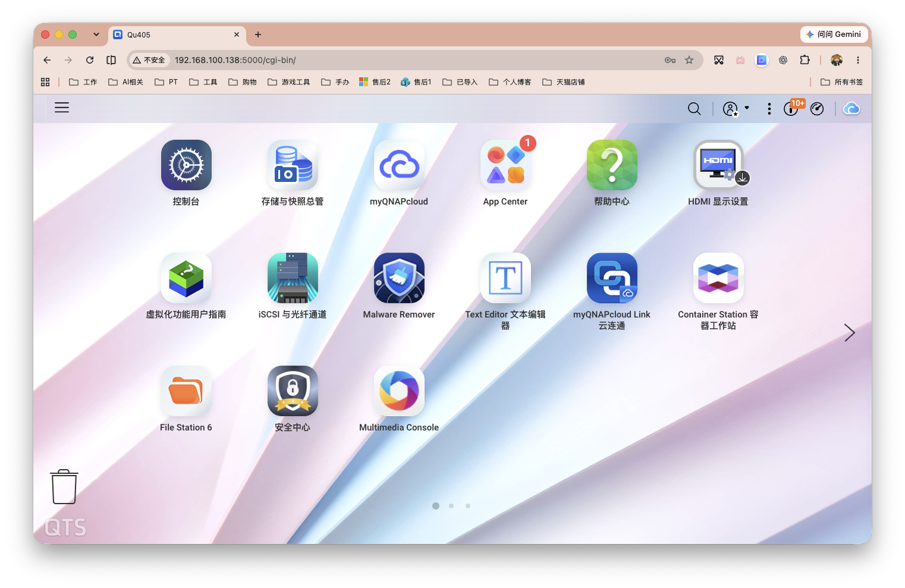Open Text Editor 文本编辑器
905x588 pixels.
pos(505,278)
